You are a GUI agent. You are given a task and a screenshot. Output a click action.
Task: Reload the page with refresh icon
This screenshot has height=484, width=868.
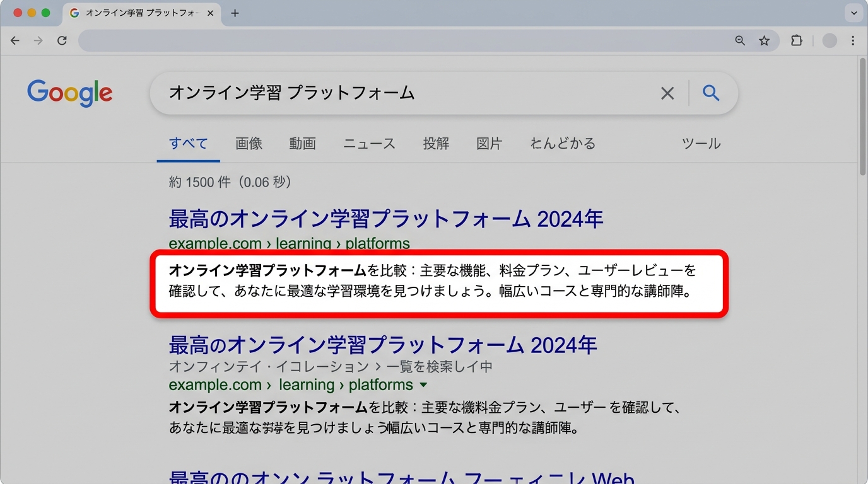pos(62,40)
